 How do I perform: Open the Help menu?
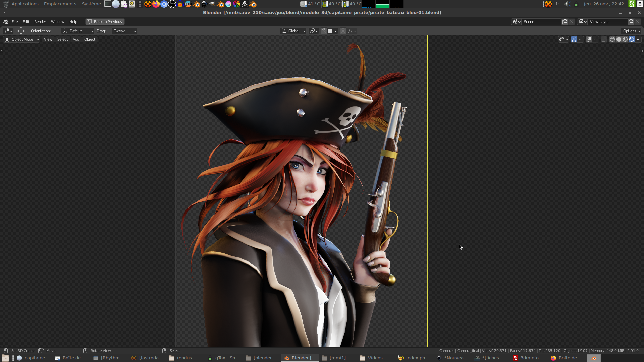pyautogui.click(x=73, y=22)
